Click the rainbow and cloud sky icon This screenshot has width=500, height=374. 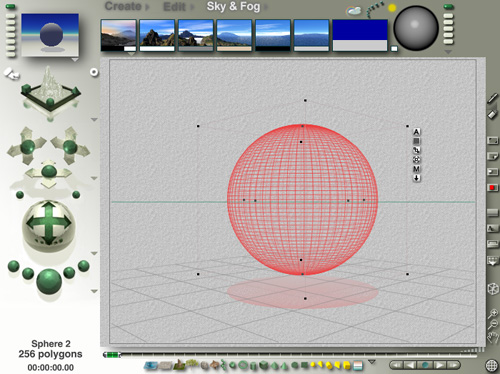354,11
